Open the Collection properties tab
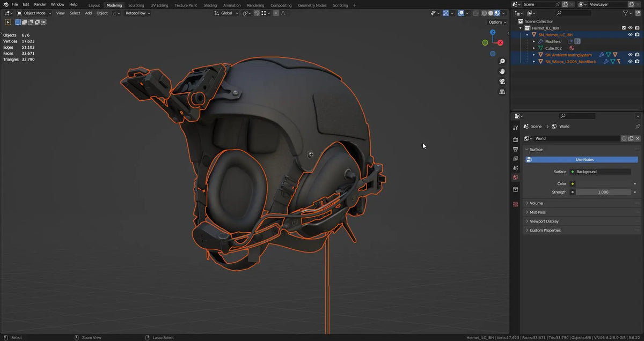This screenshot has height=341, width=644. (516, 190)
